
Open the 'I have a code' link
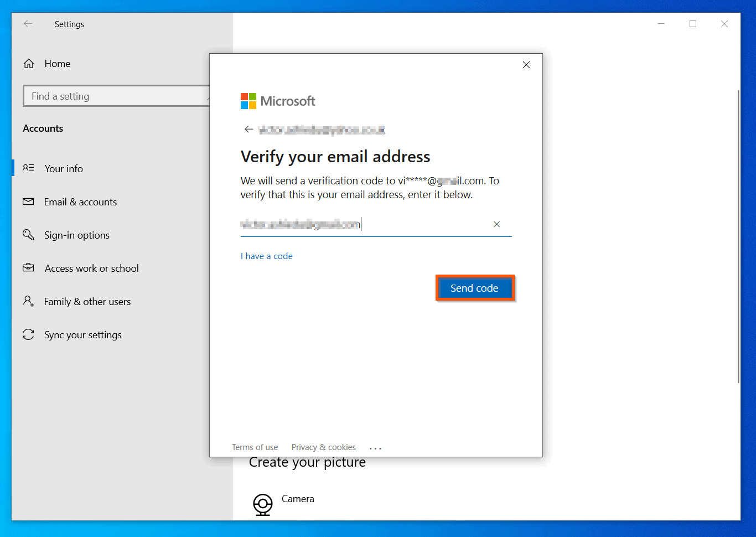[x=267, y=256]
